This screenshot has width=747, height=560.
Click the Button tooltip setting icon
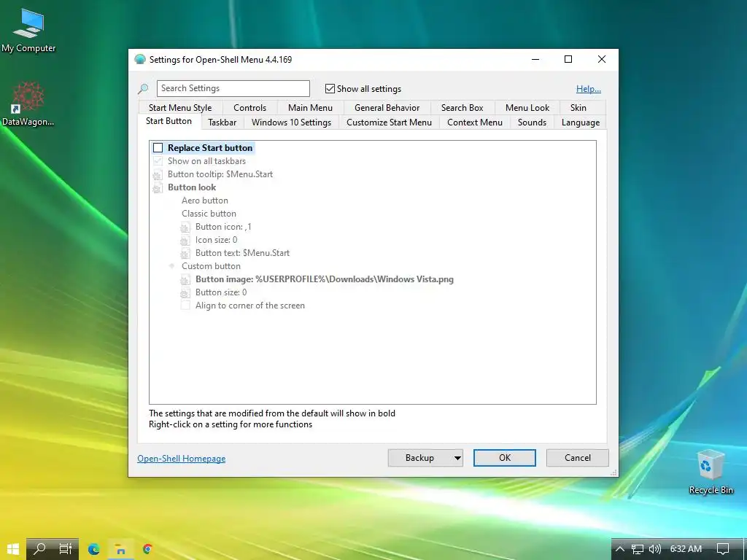click(x=158, y=174)
